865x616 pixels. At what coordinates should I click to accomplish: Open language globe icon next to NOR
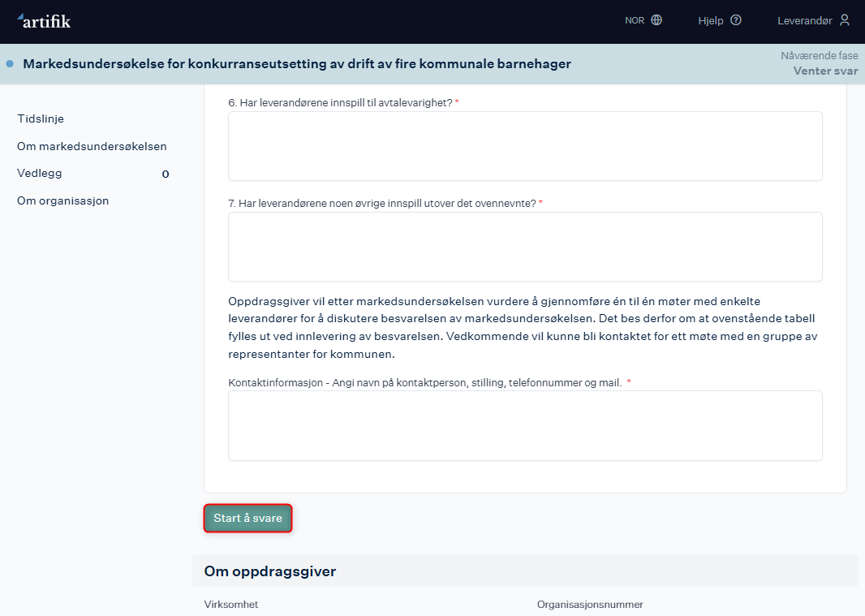click(656, 19)
